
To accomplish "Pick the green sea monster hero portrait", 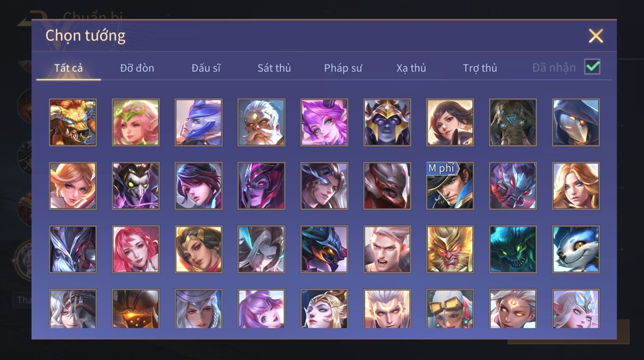I will tap(513, 249).
